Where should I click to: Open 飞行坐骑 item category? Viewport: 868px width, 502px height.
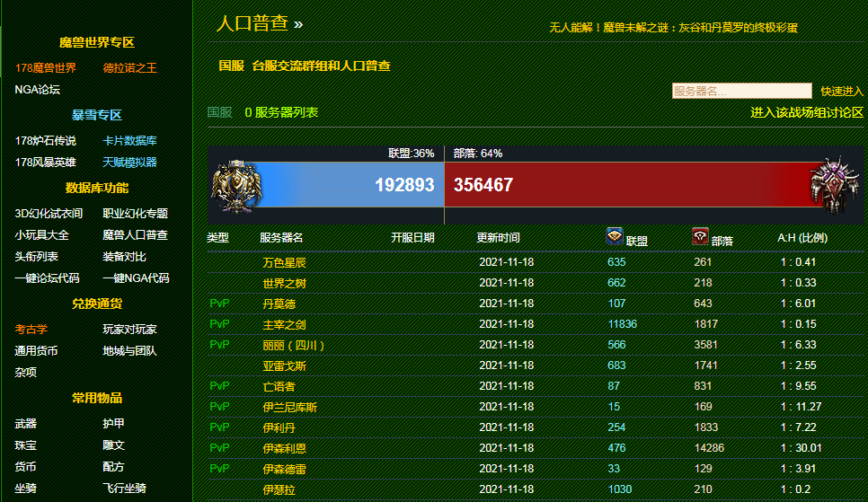124,489
